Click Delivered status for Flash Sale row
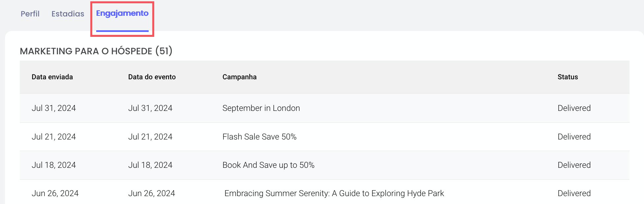This screenshot has width=644, height=204. click(x=574, y=137)
